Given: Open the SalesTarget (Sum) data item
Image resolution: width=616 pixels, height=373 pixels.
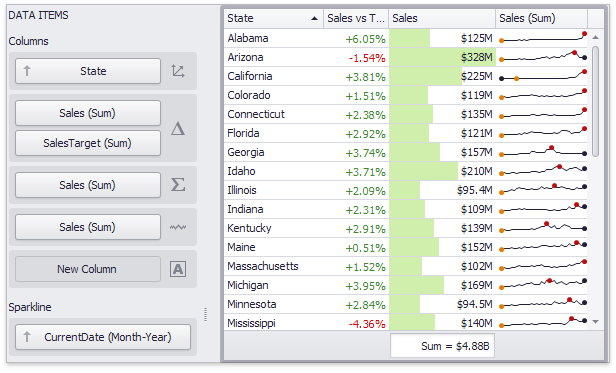Looking at the screenshot, I should pyautogui.click(x=88, y=143).
